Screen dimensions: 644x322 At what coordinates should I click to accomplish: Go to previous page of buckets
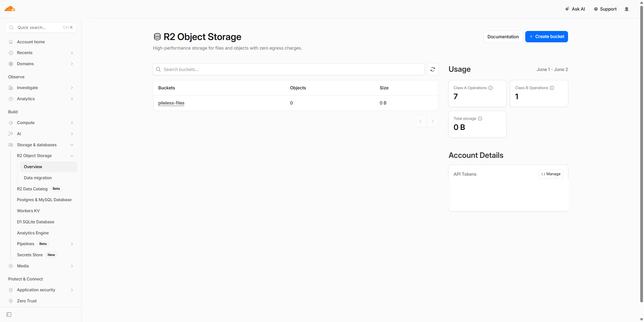(420, 121)
